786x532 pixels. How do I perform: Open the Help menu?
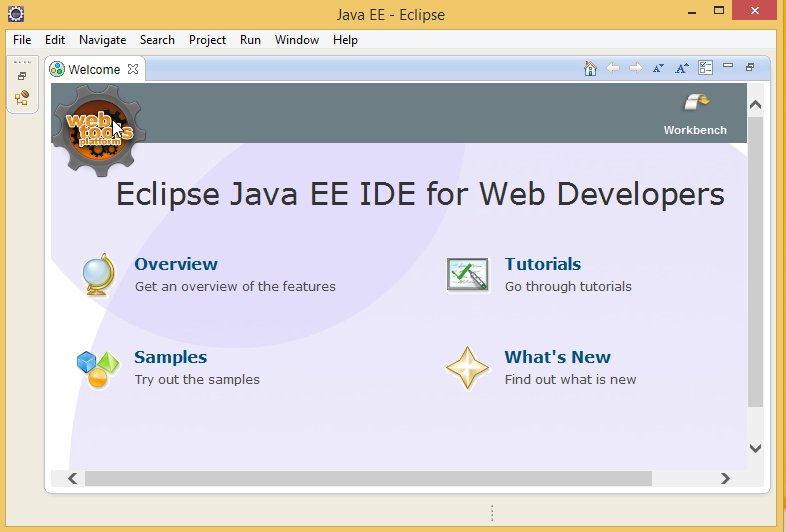345,40
